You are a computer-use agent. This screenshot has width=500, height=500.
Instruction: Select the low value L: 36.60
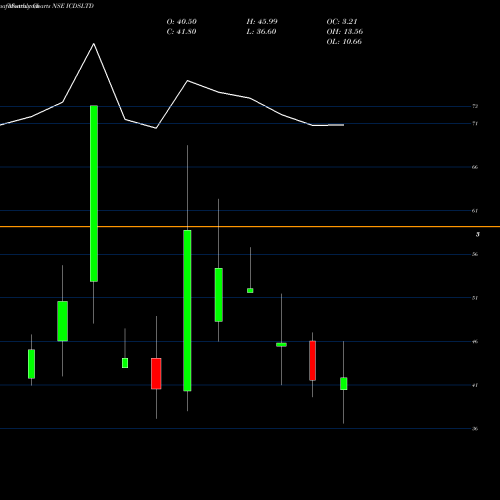pyautogui.click(x=261, y=32)
